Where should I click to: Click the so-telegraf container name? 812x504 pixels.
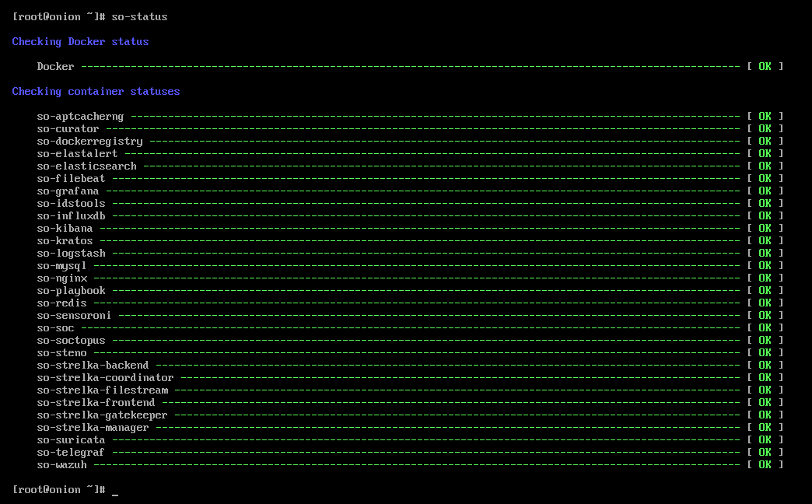tap(71, 452)
